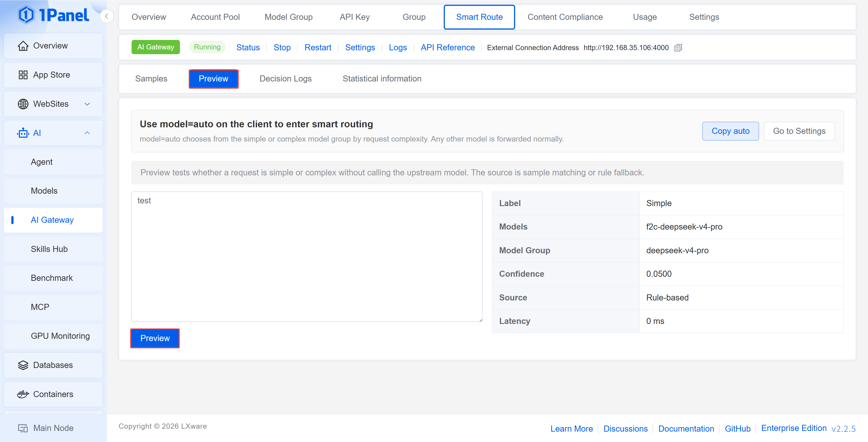Click the copy icon beside the connection address
Viewport: 868px width, 442px height.
pyautogui.click(x=678, y=47)
